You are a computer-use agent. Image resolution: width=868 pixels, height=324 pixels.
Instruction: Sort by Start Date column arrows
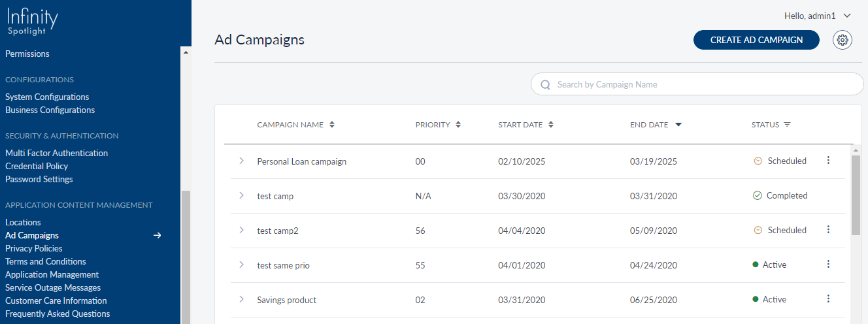(551, 125)
